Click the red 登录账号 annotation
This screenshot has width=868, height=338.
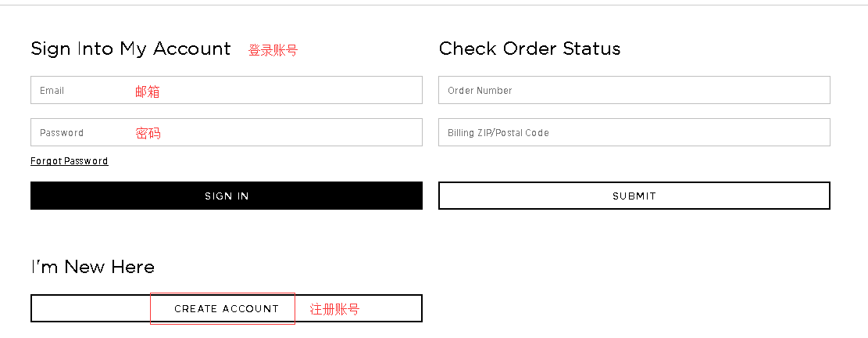pos(273,50)
